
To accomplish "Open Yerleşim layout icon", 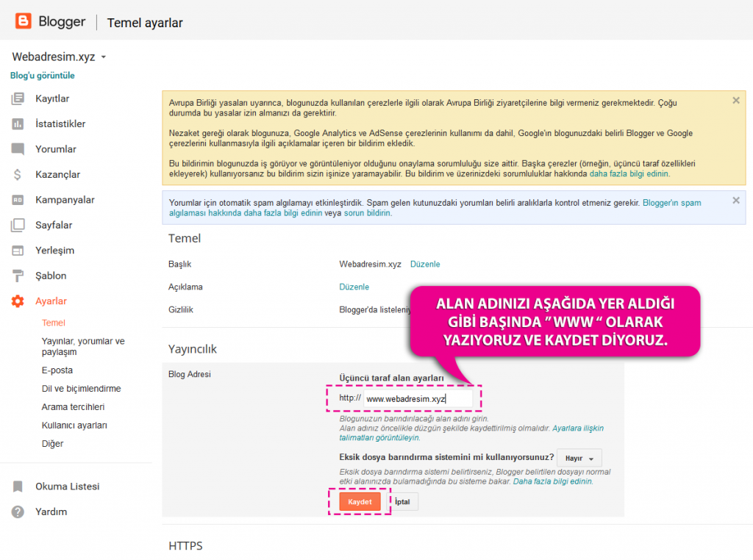I will click(x=18, y=251).
